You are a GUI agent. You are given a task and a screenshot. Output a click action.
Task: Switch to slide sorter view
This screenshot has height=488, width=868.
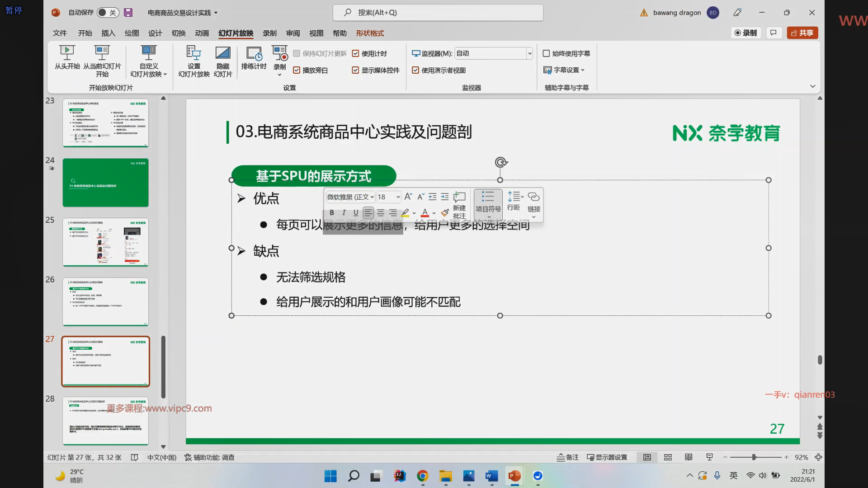coord(668,457)
